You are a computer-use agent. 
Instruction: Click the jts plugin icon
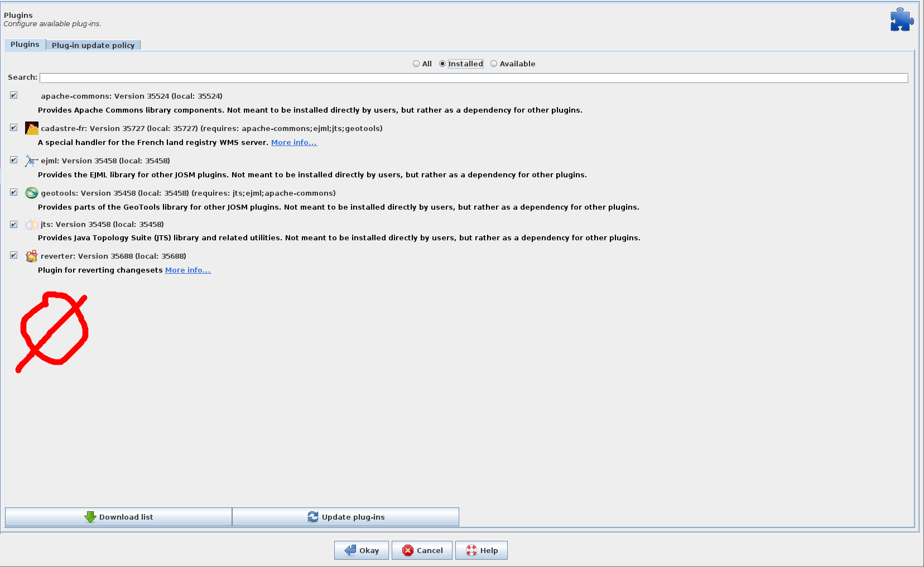point(32,224)
